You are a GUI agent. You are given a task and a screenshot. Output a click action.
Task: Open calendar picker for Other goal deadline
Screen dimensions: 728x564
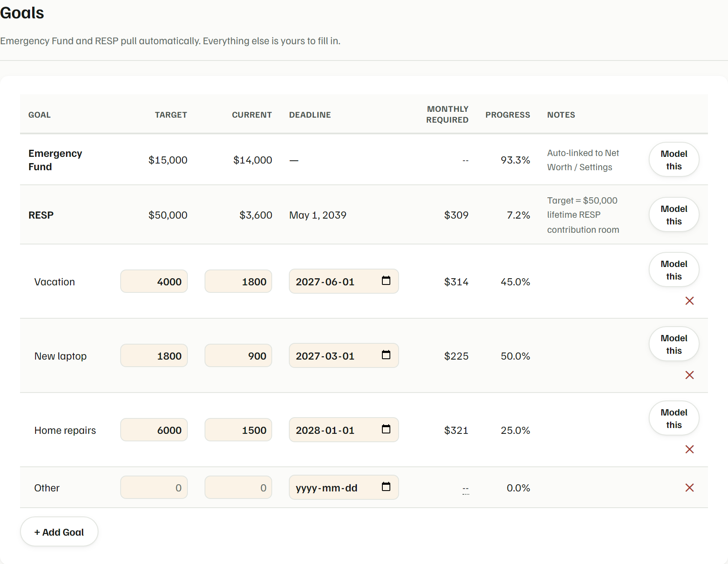pyautogui.click(x=386, y=487)
